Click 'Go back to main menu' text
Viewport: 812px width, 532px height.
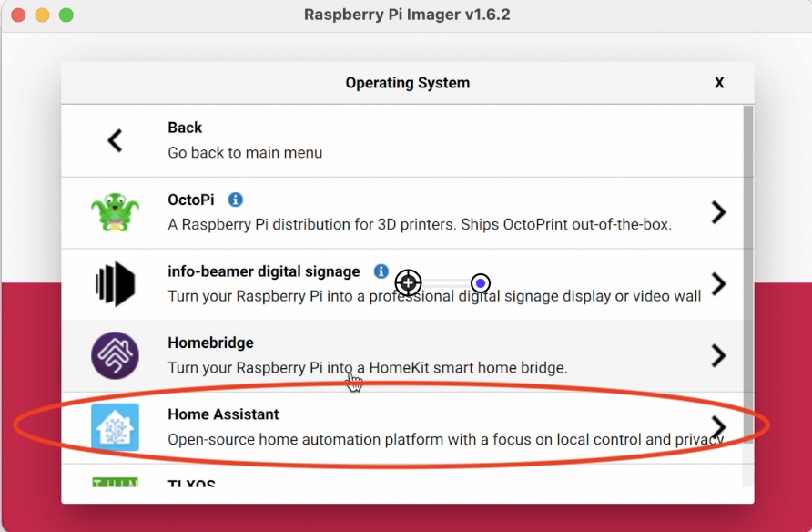(x=245, y=153)
